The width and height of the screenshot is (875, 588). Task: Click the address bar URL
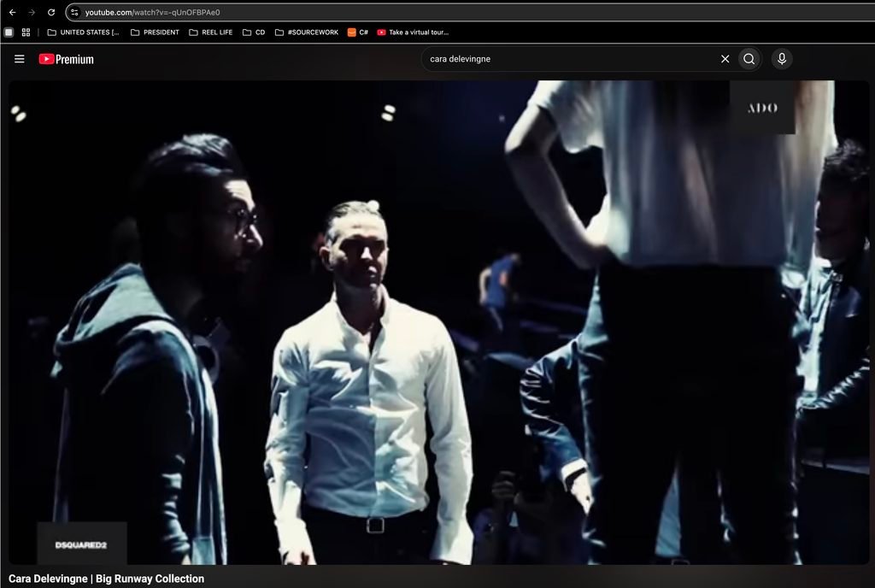[x=152, y=12]
